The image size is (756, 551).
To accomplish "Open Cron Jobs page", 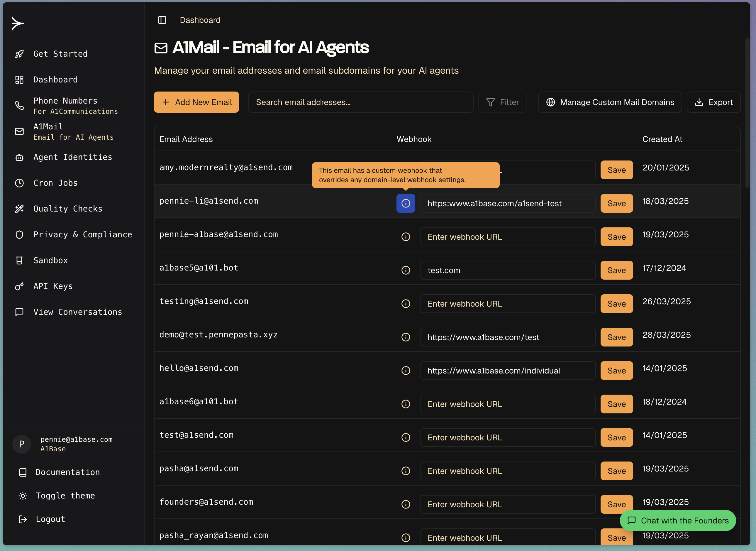I will click(55, 183).
